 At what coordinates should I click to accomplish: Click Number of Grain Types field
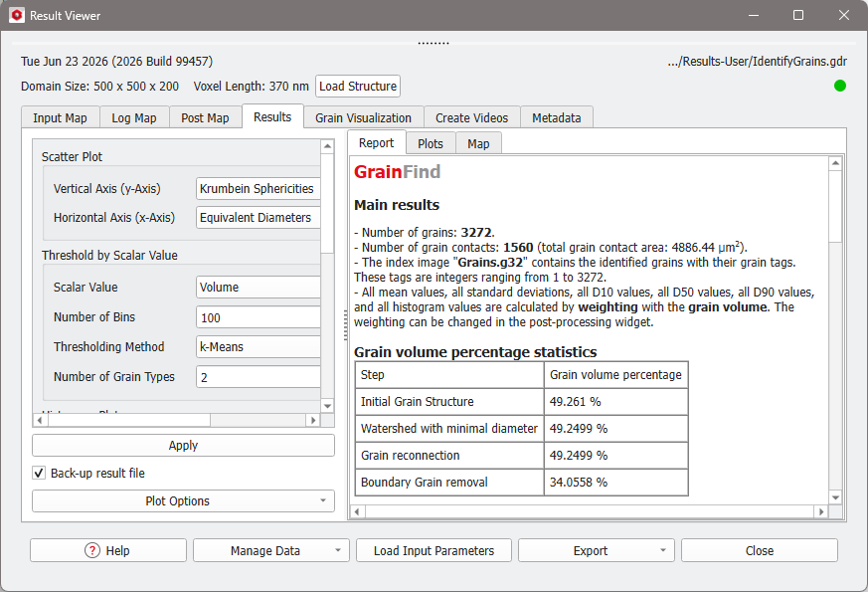pos(258,376)
